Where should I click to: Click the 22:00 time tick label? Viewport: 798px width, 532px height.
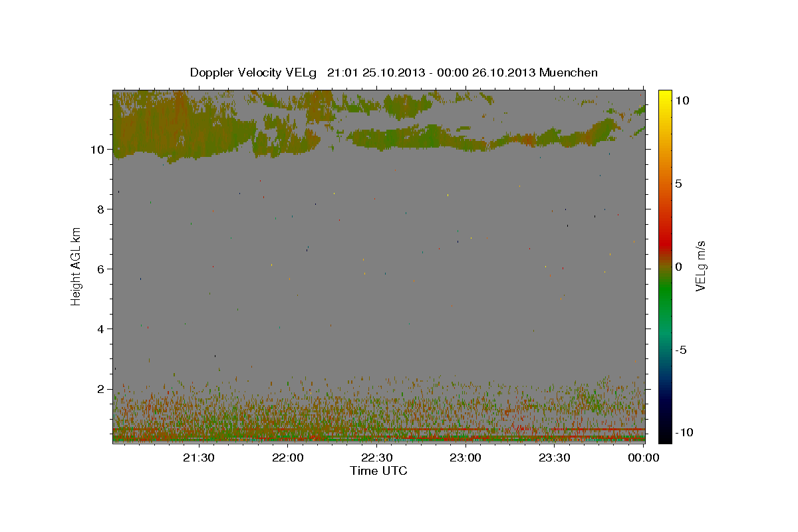tap(288, 458)
